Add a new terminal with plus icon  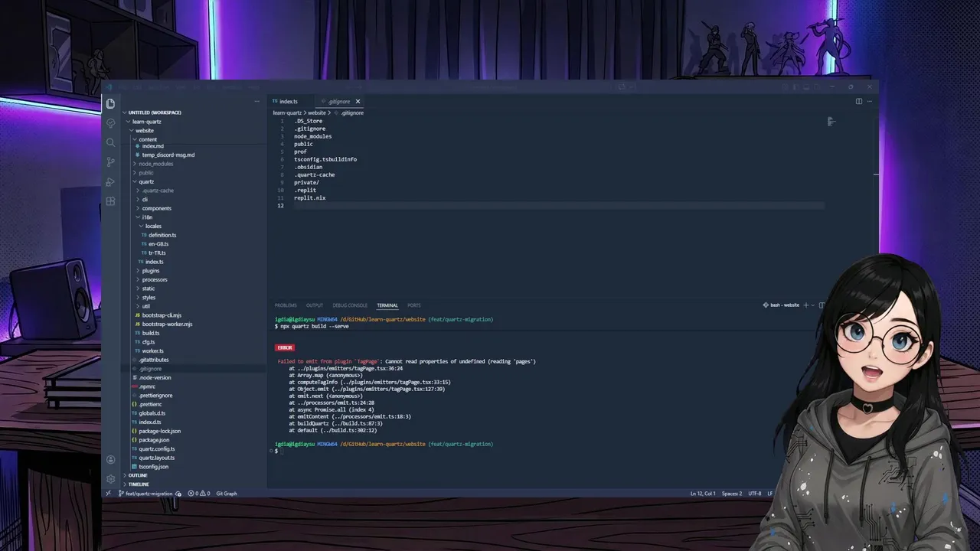coord(805,305)
